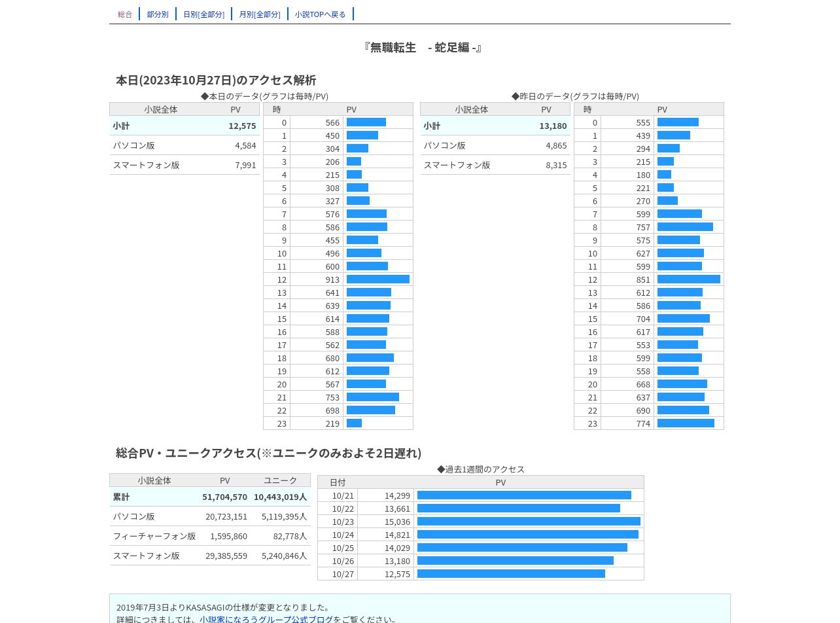
Task: Open the 日別[全部分] tab
Action: click(203, 14)
